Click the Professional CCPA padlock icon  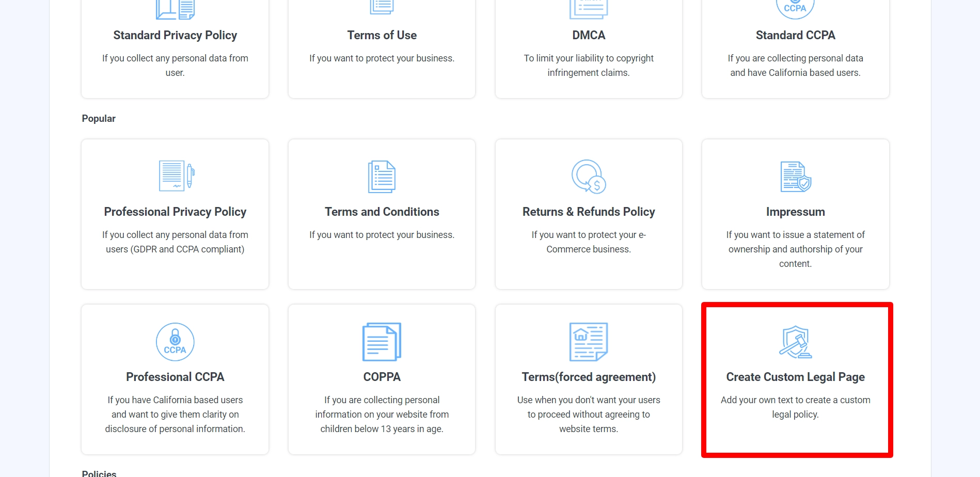[x=175, y=342]
